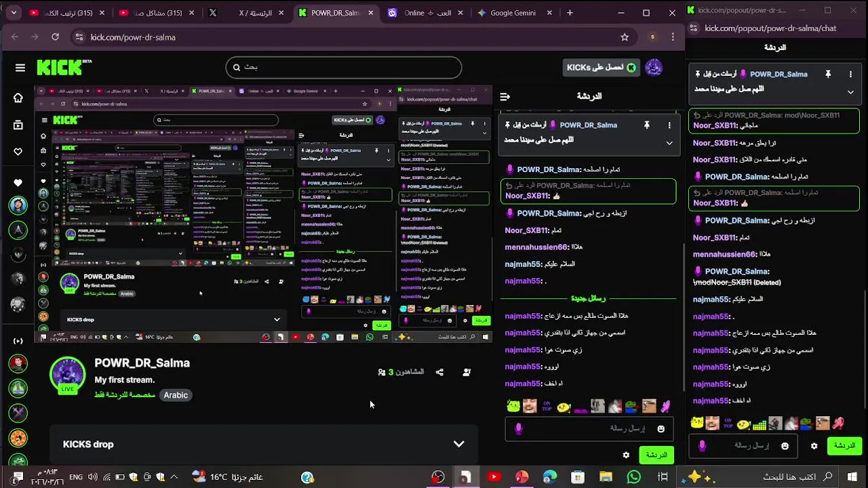The image size is (868, 488).
Task: Click the stream video player
Action: (x=263, y=213)
